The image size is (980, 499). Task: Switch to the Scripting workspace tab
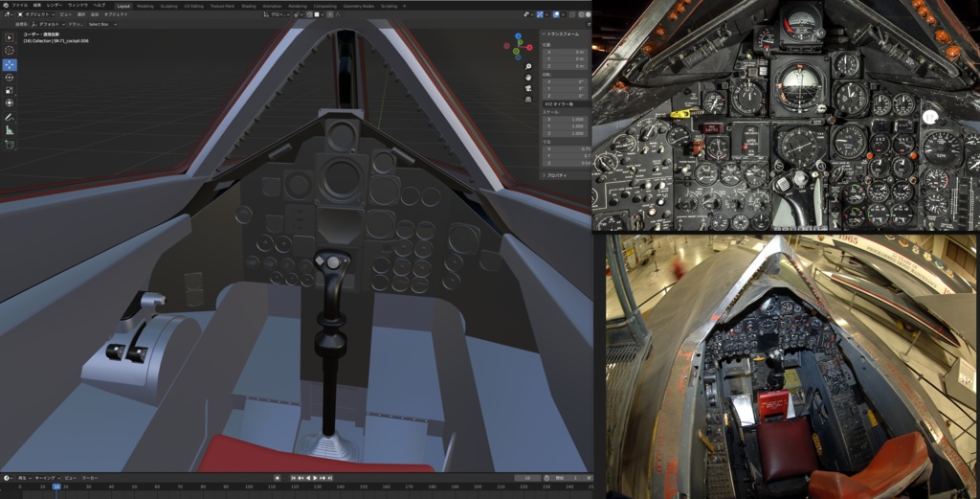[389, 7]
